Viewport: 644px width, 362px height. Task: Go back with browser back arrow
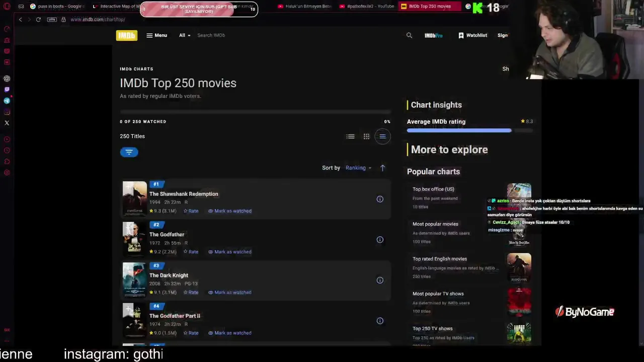(20, 19)
